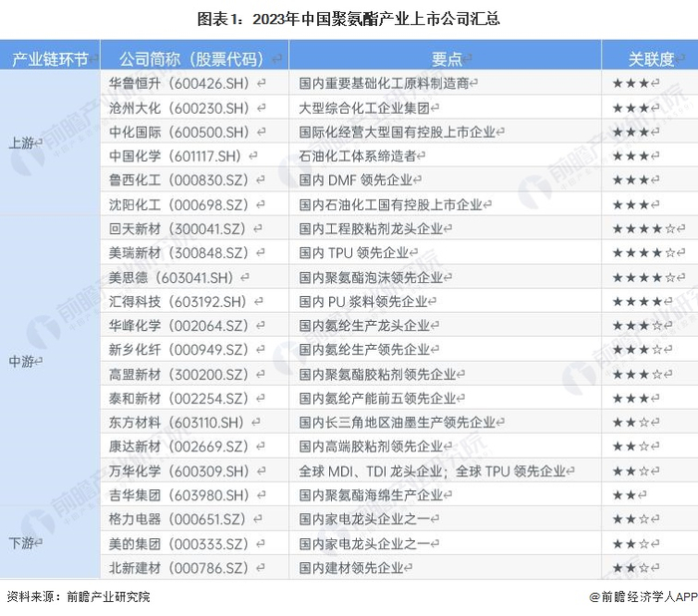
Task: Click the star rating in 回天新材 row
Action: (644, 229)
